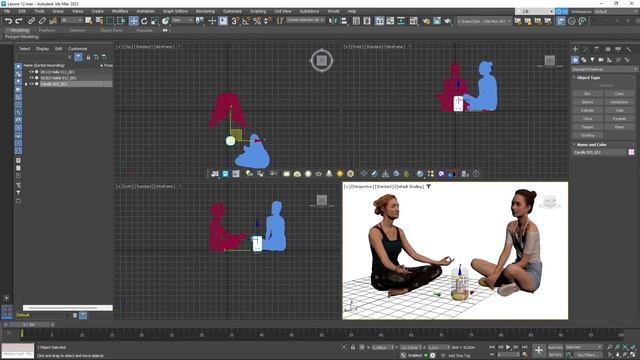Activate the Select and Rotate tool

pyautogui.click(x=144, y=21)
